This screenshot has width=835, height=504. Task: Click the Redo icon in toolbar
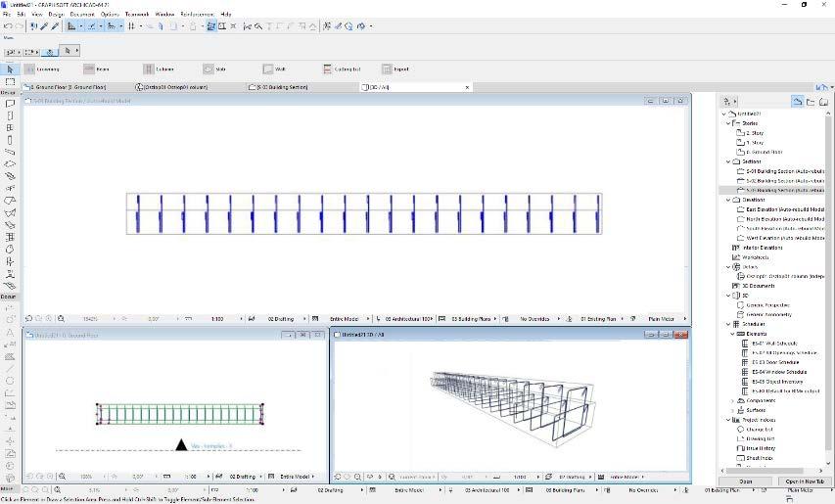click(20, 26)
